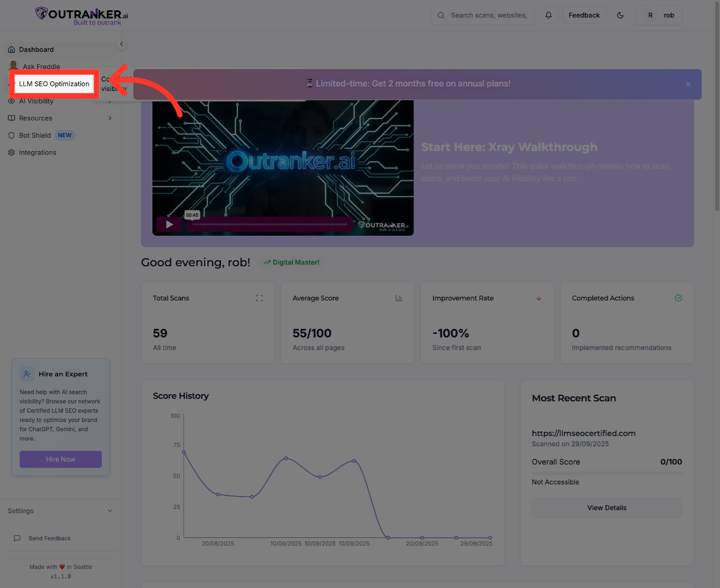The height and width of the screenshot is (588, 720).
Task: Click the notifications bell icon
Action: 549,15
